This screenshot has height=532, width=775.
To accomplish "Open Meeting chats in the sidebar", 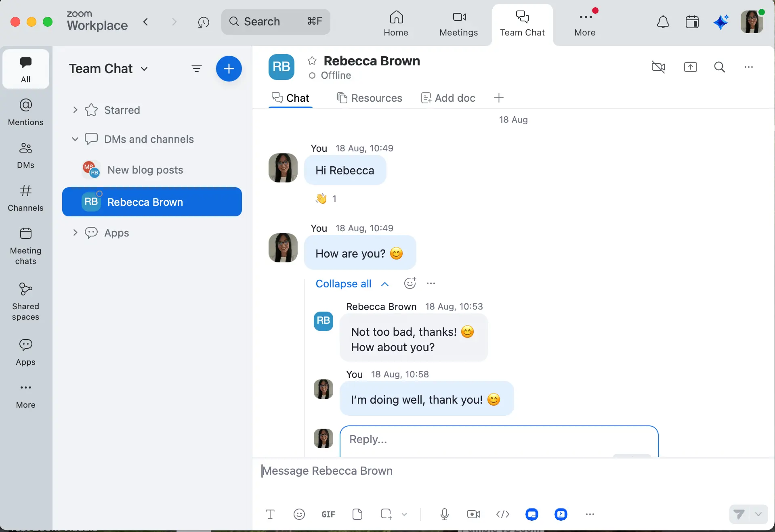I will (26, 246).
